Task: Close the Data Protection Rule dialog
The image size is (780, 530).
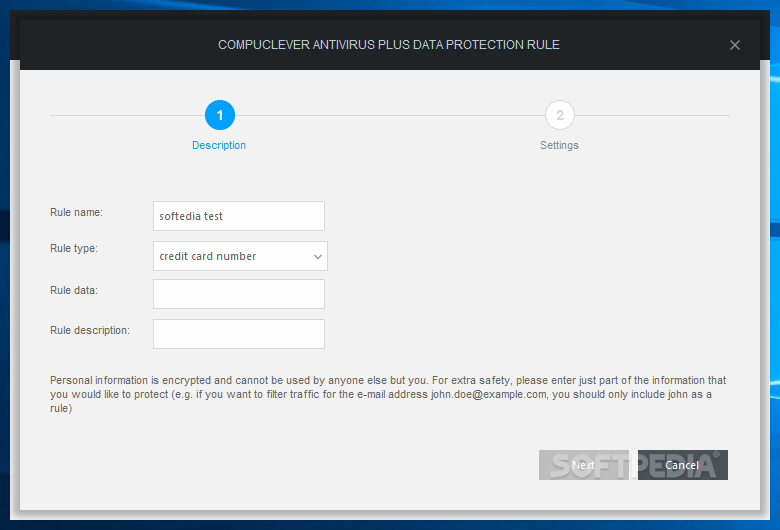Action: point(735,45)
